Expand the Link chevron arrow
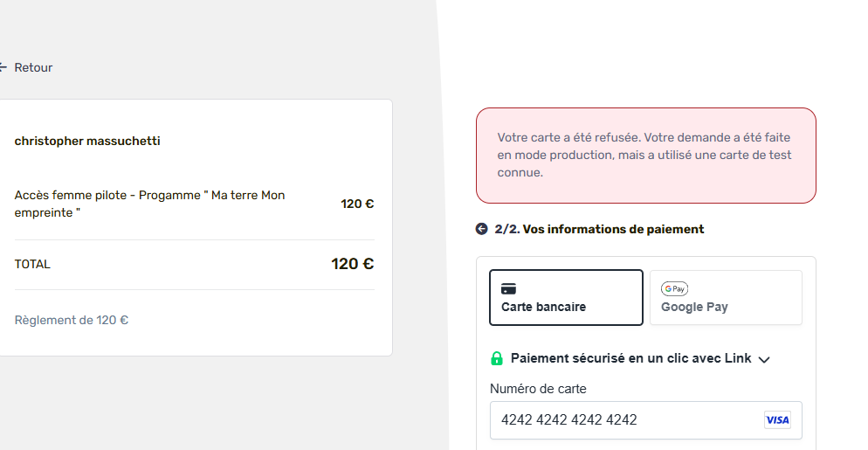The image size is (868, 450). 764,360
